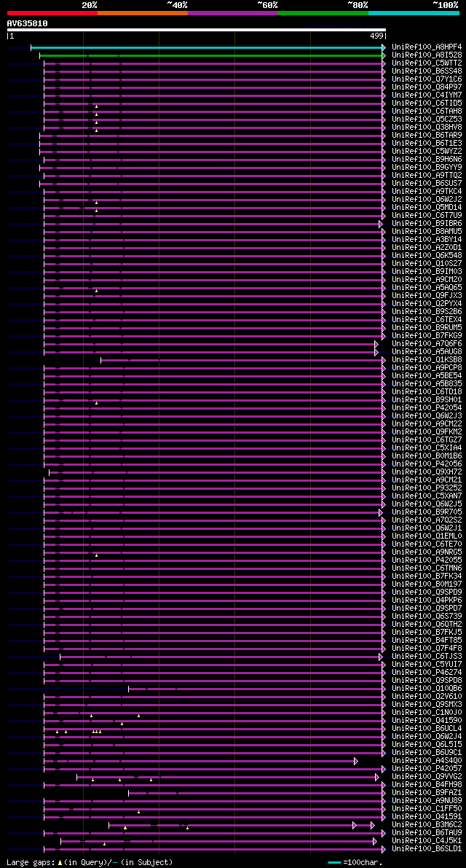Click the UniRef100_Q9XH72 label
This screenshot has height=868, width=466.
click(x=427, y=472)
